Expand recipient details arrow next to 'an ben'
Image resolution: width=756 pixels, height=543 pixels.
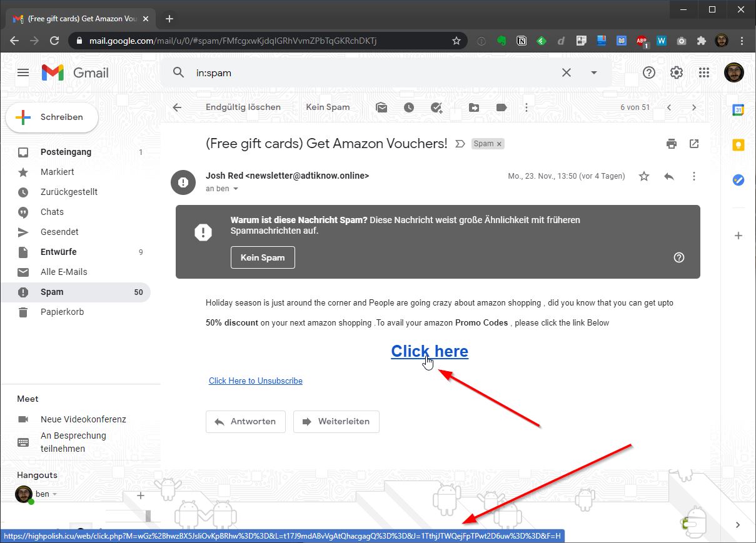coord(236,189)
